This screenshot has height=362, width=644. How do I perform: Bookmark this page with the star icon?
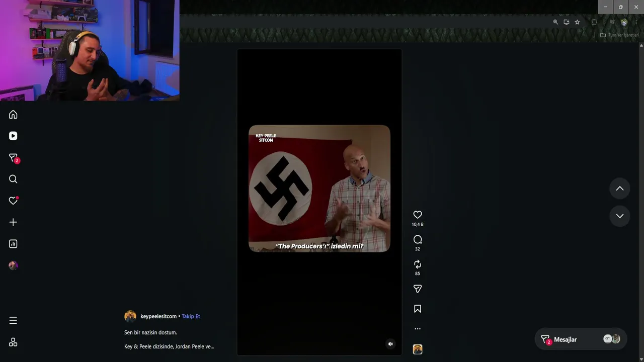pyautogui.click(x=577, y=22)
